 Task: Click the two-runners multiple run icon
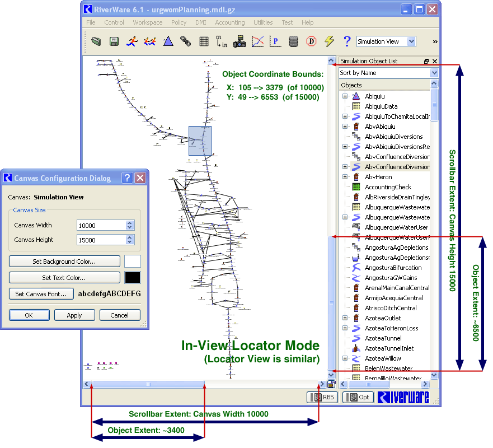point(150,41)
